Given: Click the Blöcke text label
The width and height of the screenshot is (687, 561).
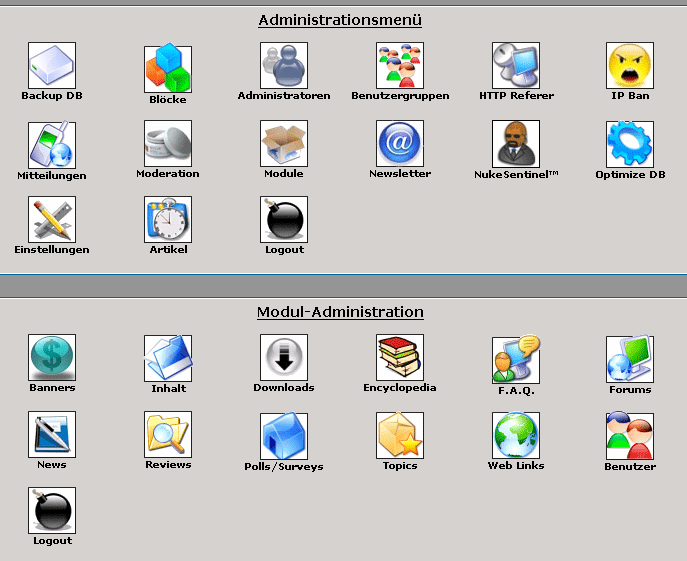Looking at the screenshot, I should tap(168, 99).
